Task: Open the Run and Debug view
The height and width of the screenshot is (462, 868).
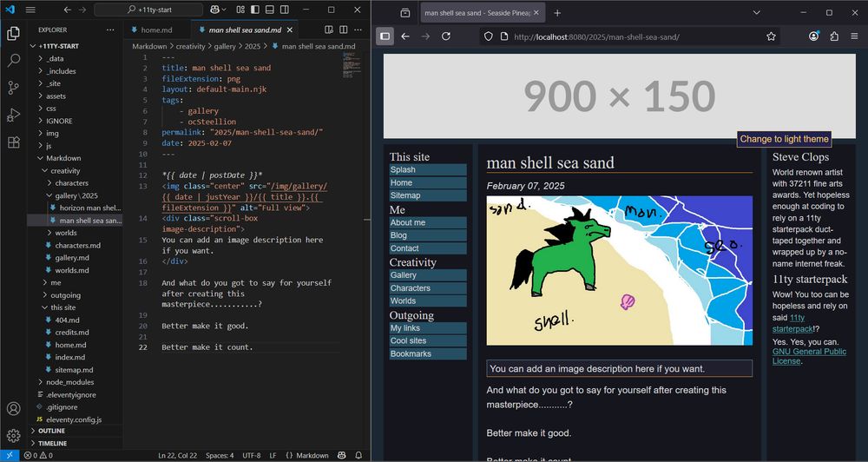Action: pyautogui.click(x=13, y=115)
